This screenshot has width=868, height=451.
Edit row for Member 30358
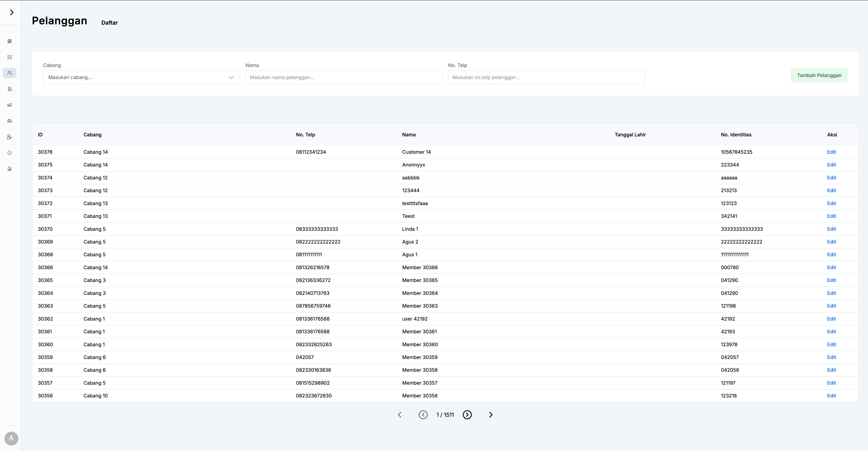(x=831, y=370)
